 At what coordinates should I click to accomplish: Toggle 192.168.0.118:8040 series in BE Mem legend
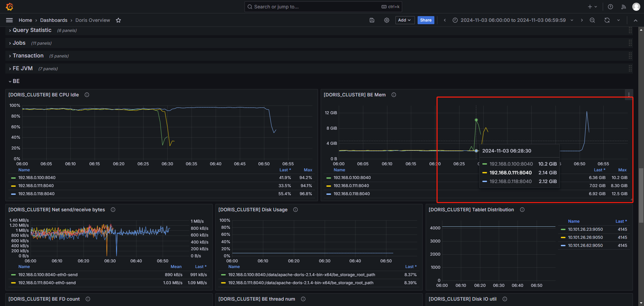coord(352,194)
